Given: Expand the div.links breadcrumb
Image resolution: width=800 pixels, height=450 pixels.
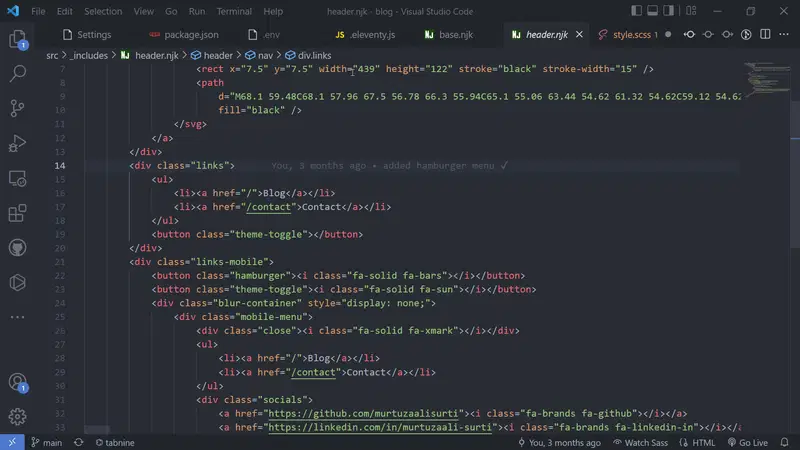Looking at the screenshot, I should click(309, 55).
